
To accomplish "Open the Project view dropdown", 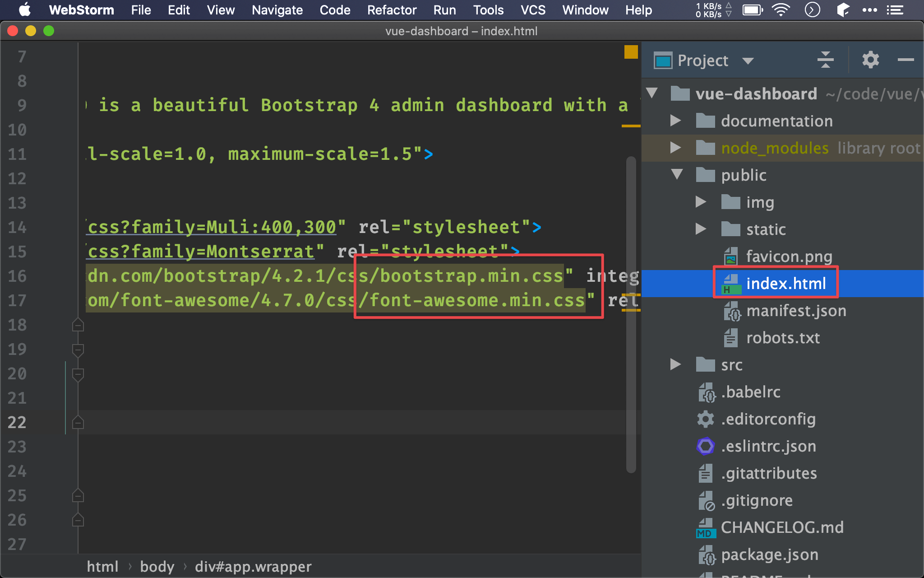I will pos(748,61).
